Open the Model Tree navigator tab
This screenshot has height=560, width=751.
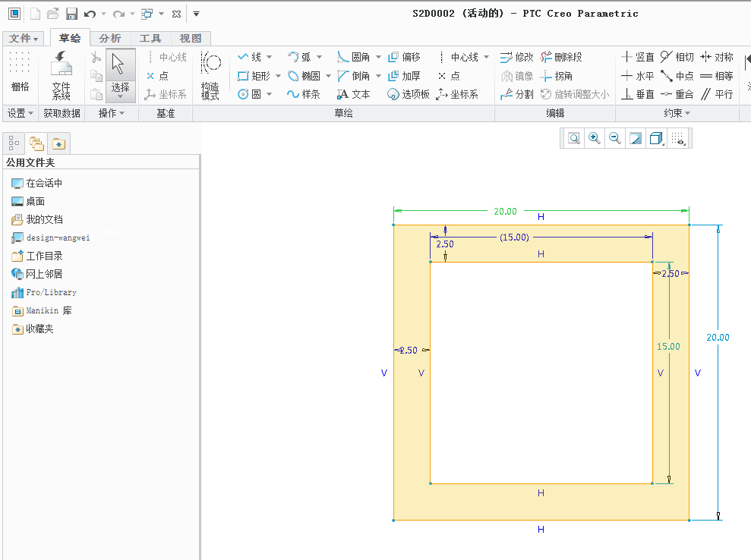click(14, 143)
